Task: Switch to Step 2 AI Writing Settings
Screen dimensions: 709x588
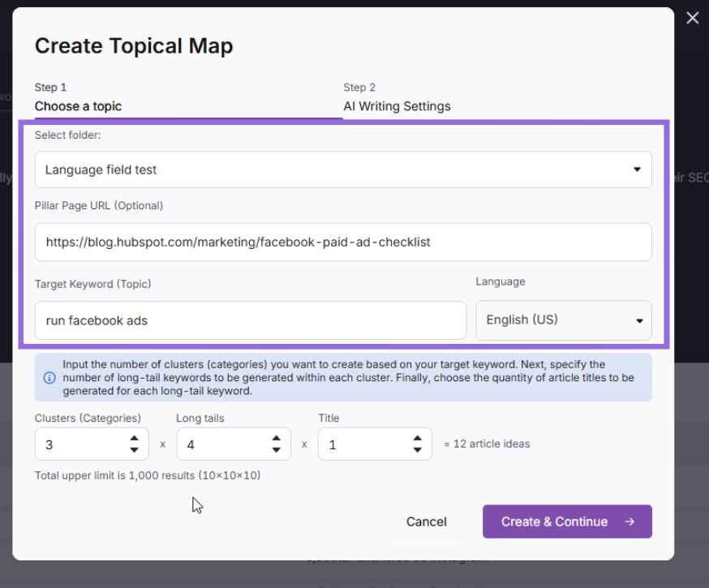Action: 397,97
